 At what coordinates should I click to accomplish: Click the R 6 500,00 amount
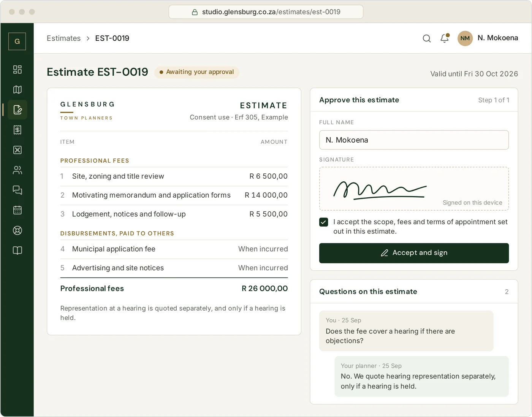coord(268,176)
